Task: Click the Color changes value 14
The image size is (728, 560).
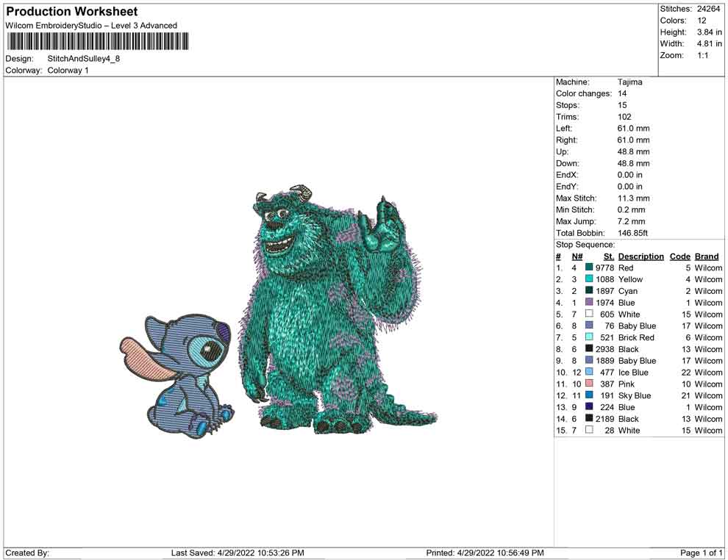Action: [621, 94]
